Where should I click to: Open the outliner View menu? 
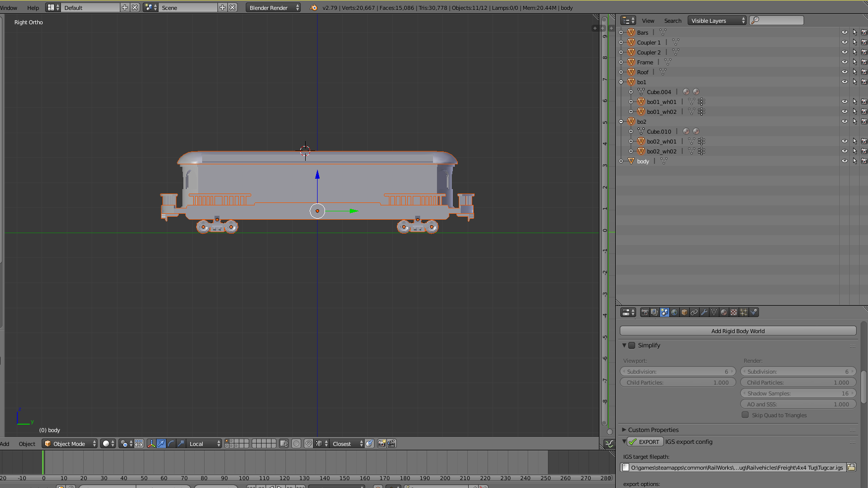pyautogui.click(x=648, y=20)
